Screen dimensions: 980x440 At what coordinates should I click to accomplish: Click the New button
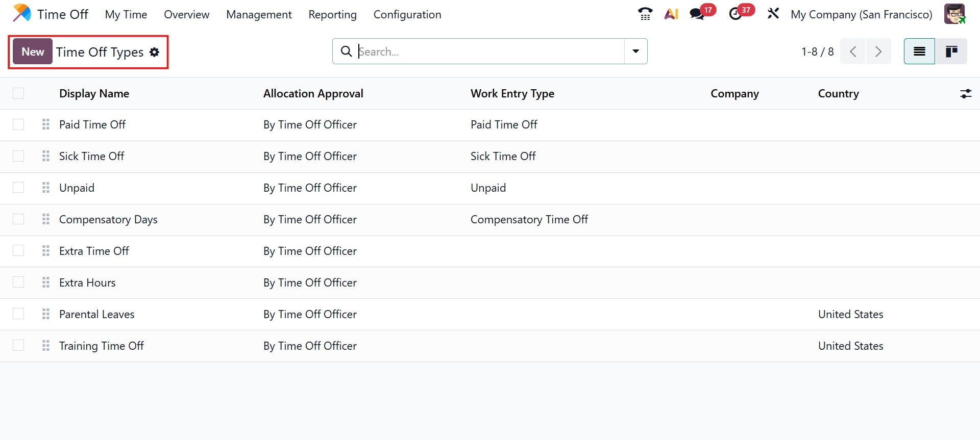click(x=33, y=51)
